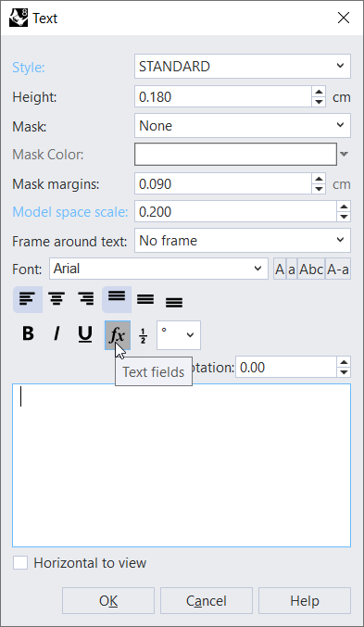Toggle italic text formatting
Image resolution: width=364 pixels, height=627 pixels.
pos(56,334)
